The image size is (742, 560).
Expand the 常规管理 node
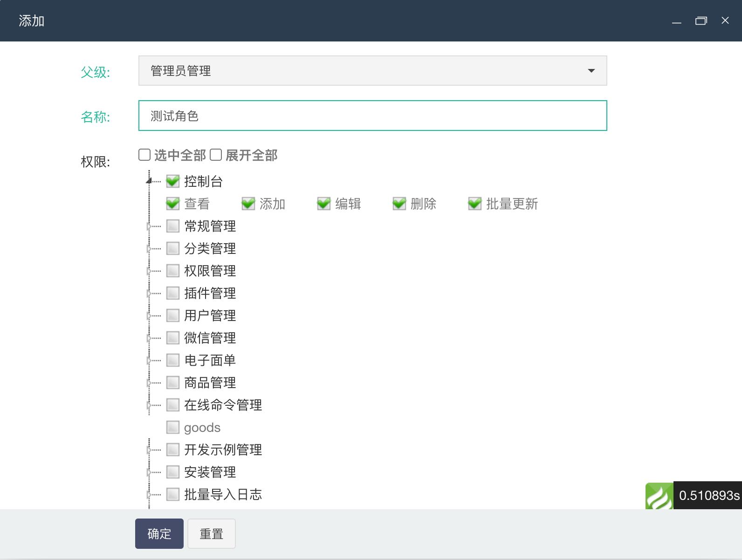point(149,226)
